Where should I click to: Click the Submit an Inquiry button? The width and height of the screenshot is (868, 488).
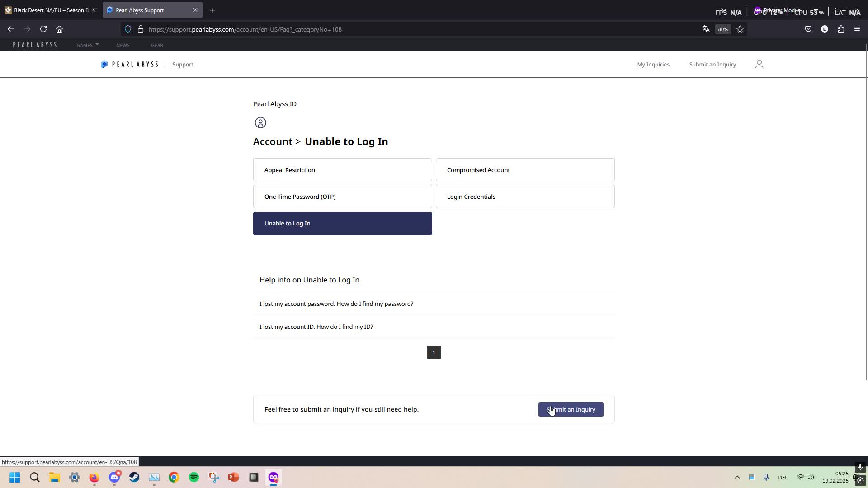(571, 409)
